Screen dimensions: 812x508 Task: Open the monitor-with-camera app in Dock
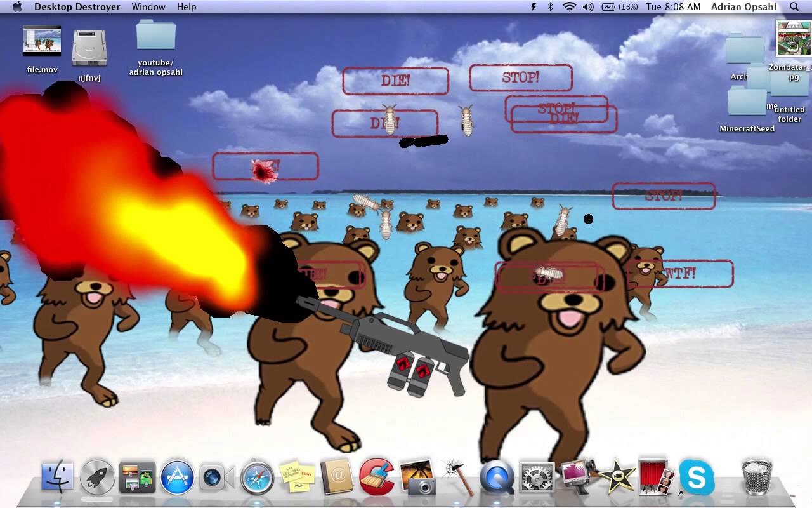tap(577, 478)
